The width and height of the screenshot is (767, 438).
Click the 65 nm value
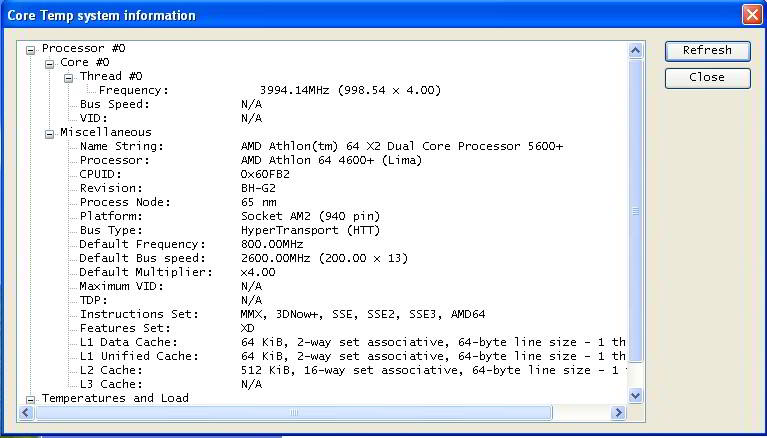click(259, 202)
